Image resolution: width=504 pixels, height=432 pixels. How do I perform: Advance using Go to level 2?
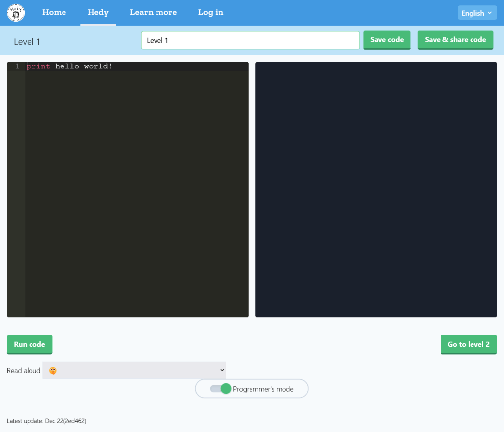468,344
